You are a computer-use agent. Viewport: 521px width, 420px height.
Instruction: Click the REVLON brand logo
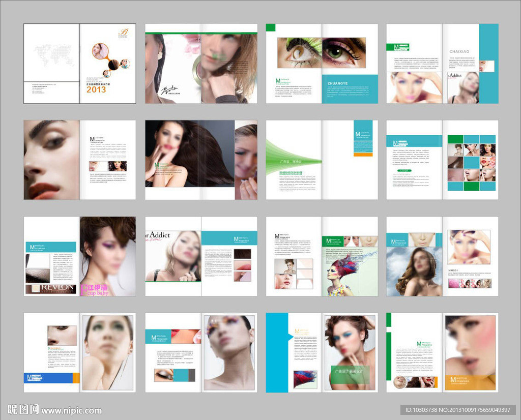50,289
